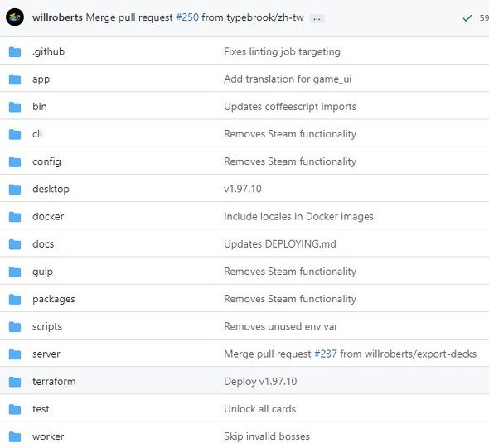
Task: Open pull request #250 link
Action: pos(187,17)
